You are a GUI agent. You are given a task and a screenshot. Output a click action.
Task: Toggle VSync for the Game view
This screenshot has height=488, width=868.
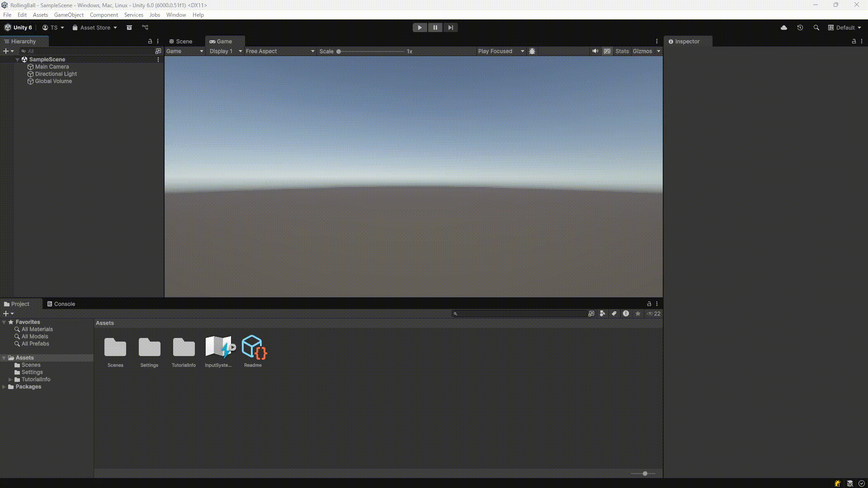pos(607,51)
